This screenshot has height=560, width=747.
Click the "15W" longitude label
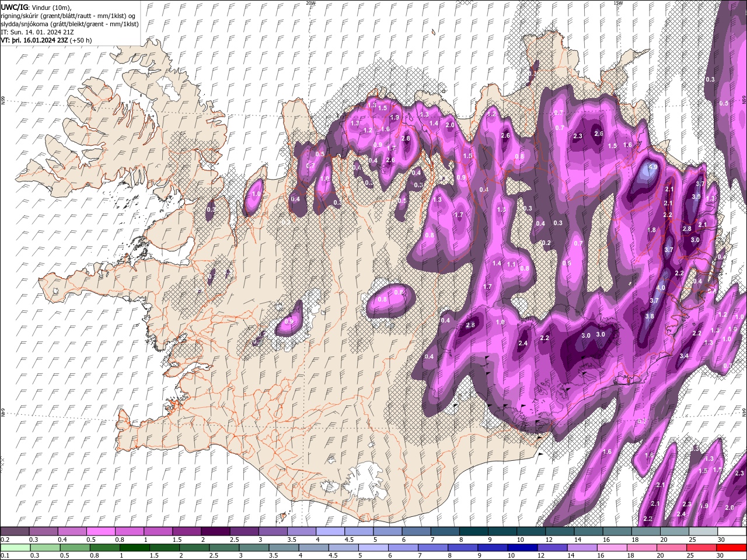coord(618,3)
